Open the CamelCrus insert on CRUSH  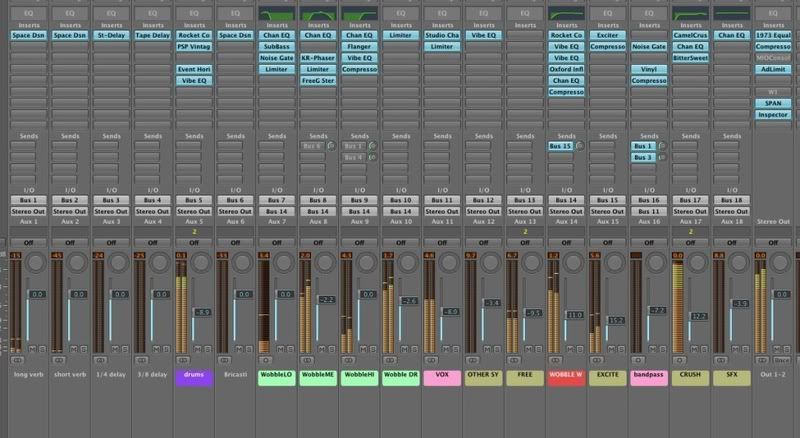click(690, 35)
